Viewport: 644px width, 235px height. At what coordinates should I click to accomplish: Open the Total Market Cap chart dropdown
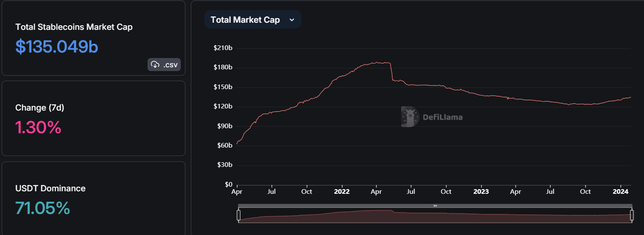(253, 20)
